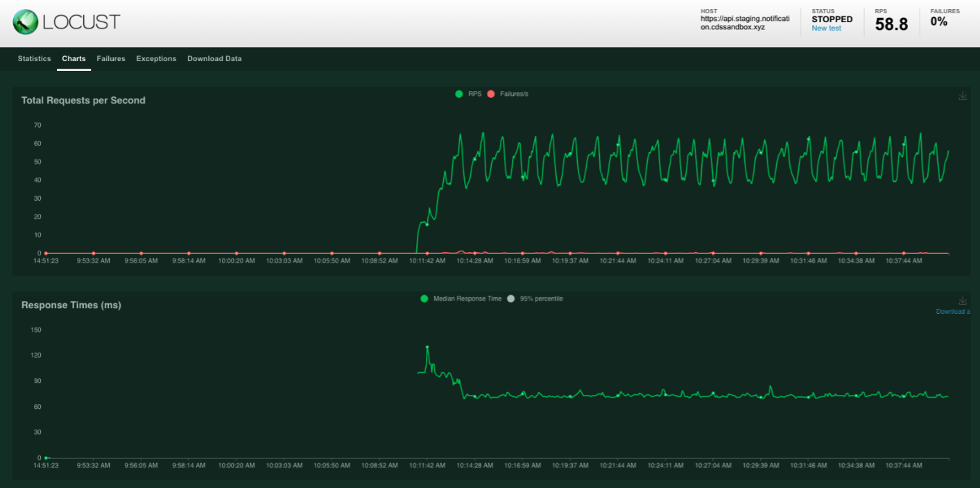Viewport: 980px width, 488px height.
Task: Click the 'Download a' link near Response Times
Action: click(x=953, y=312)
